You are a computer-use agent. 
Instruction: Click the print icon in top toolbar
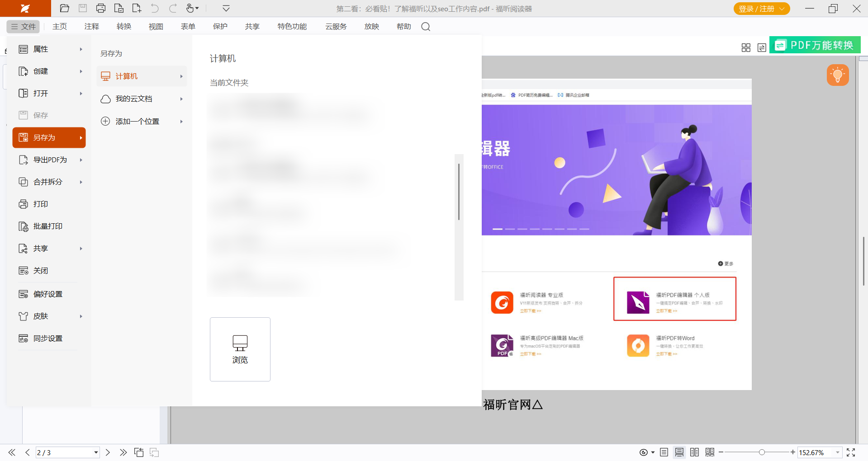click(101, 8)
